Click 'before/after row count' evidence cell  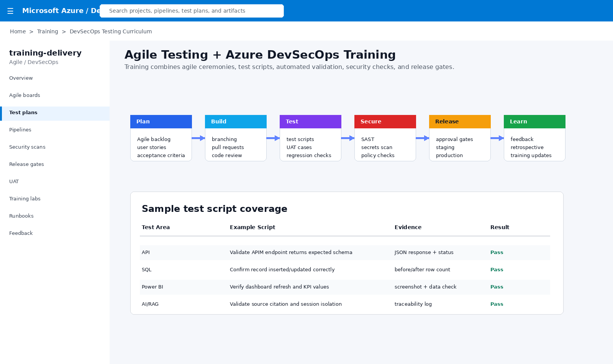(422, 270)
